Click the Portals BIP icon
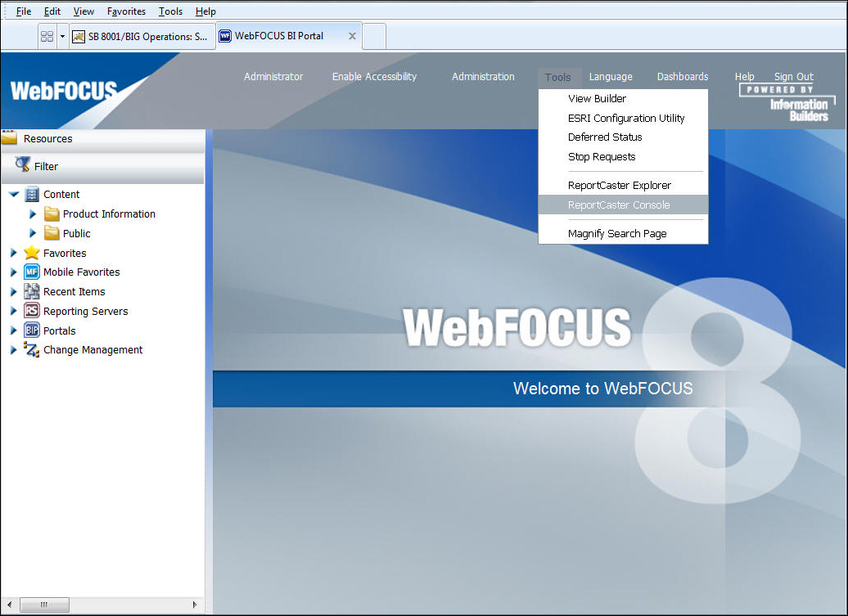Viewport: 848px width, 616px height. tap(32, 330)
